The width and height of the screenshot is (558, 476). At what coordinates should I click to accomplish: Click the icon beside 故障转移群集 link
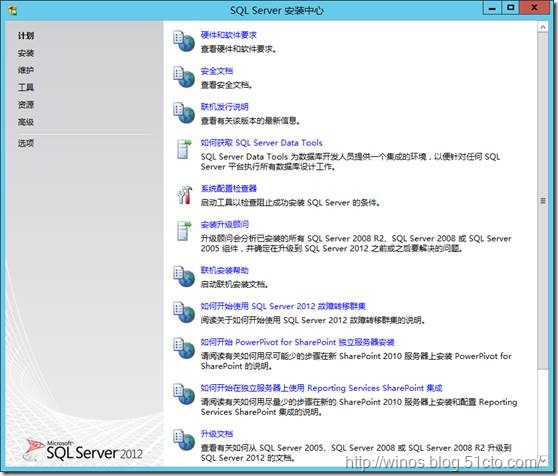[184, 312]
